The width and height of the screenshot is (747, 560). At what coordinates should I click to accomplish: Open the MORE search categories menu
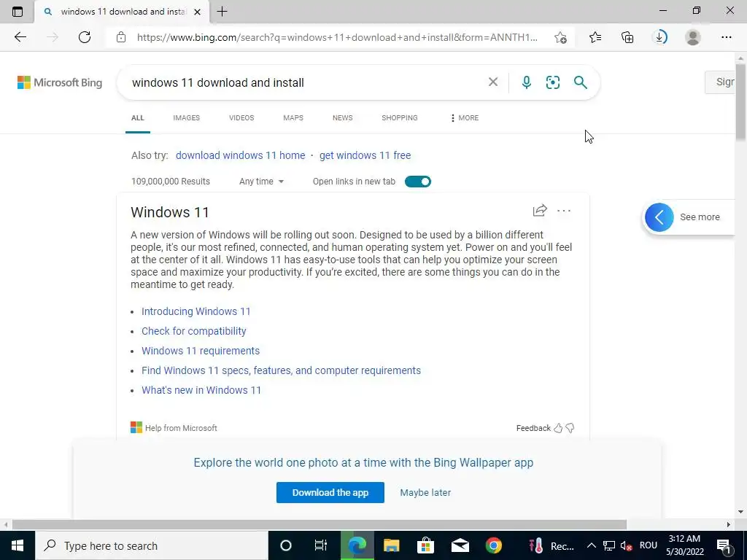coord(465,118)
